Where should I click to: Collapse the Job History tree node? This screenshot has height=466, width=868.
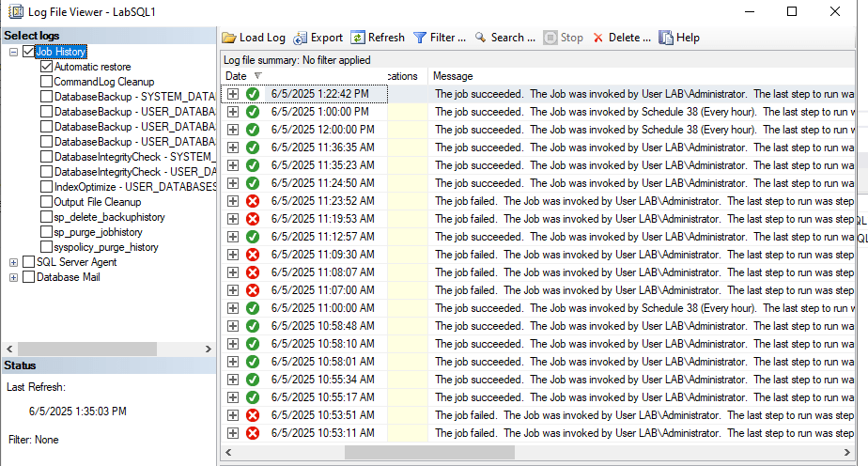[x=14, y=53]
